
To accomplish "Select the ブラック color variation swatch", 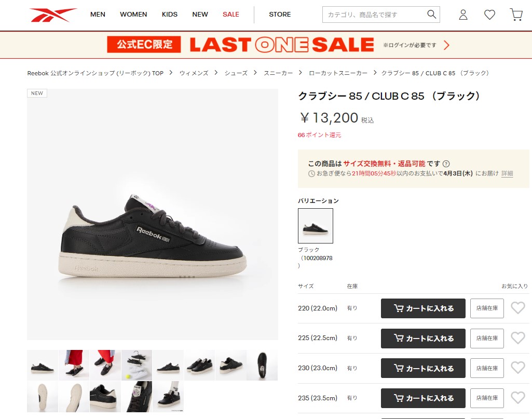I will 316,226.
